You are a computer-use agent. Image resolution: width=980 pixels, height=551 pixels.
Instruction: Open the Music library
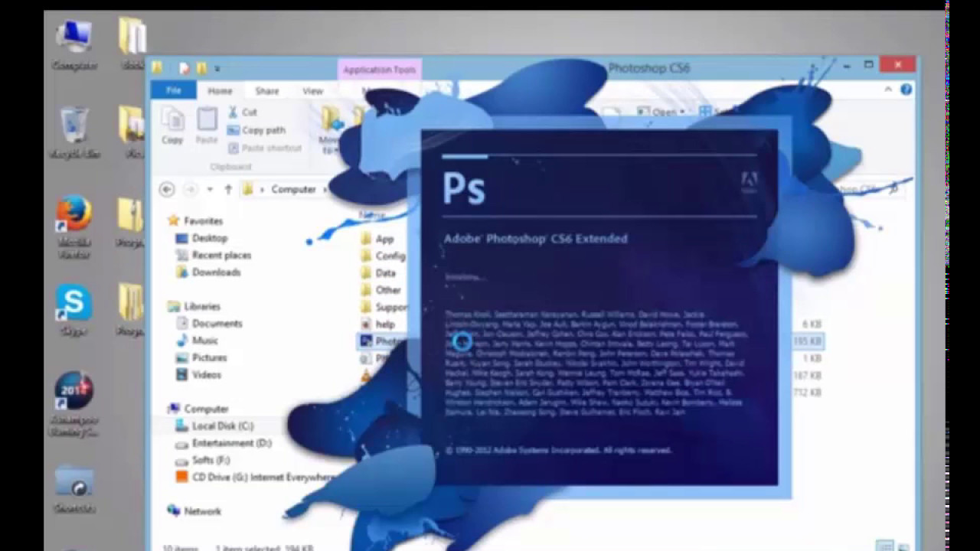pyautogui.click(x=197, y=340)
